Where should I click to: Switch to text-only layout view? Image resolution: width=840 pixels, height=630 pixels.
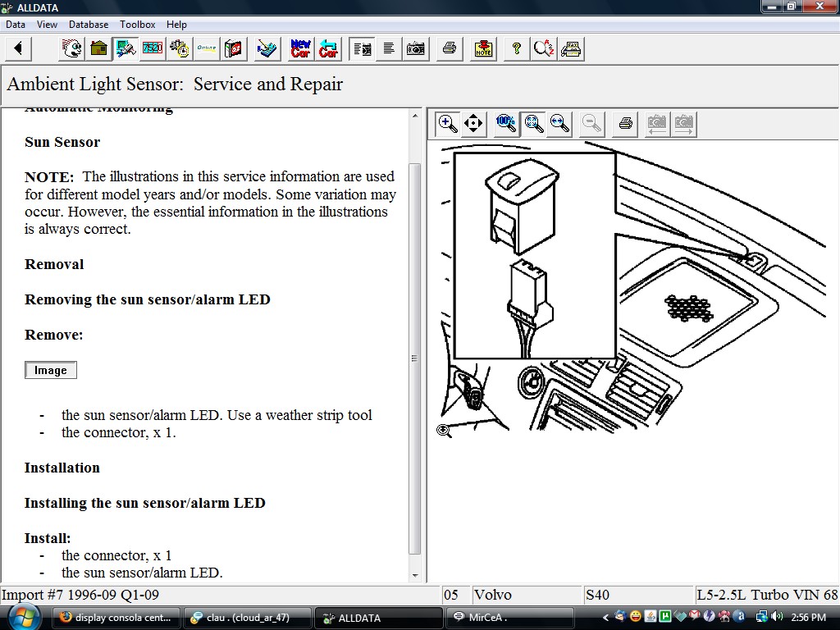tap(388, 48)
